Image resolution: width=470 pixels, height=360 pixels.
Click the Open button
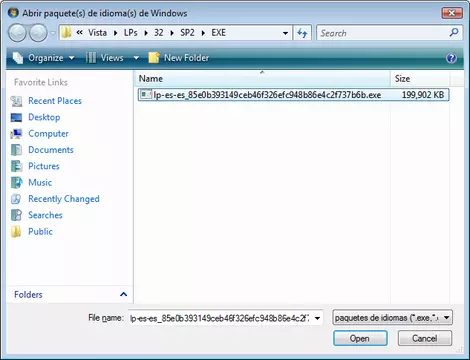tap(360, 338)
